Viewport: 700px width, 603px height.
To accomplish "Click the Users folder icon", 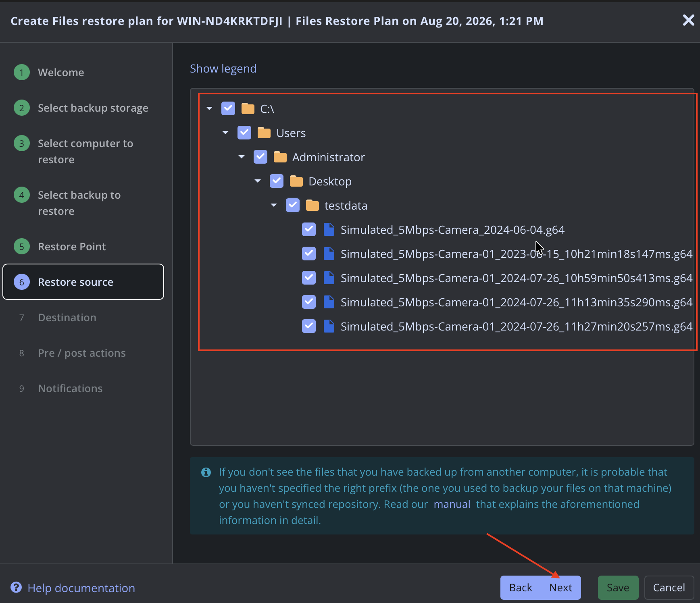I will 264,133.
